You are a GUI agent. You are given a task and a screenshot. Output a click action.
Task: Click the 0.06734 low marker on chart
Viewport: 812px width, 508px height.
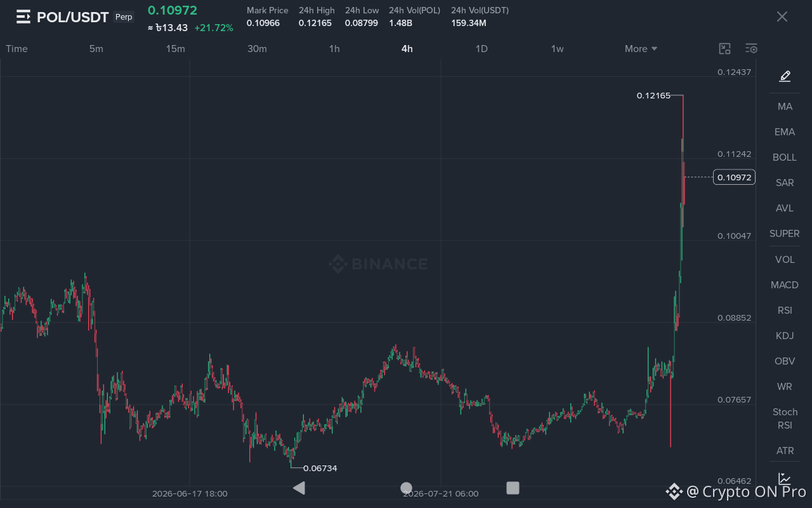(x=320, y=469)
